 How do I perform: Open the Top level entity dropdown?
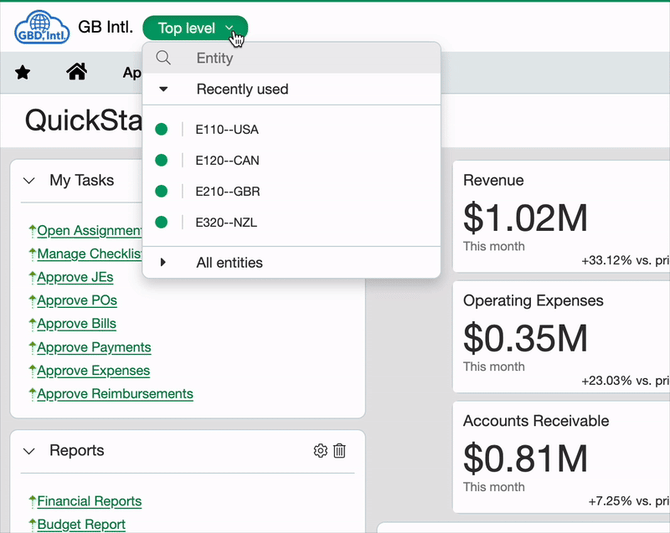[195, 28]
